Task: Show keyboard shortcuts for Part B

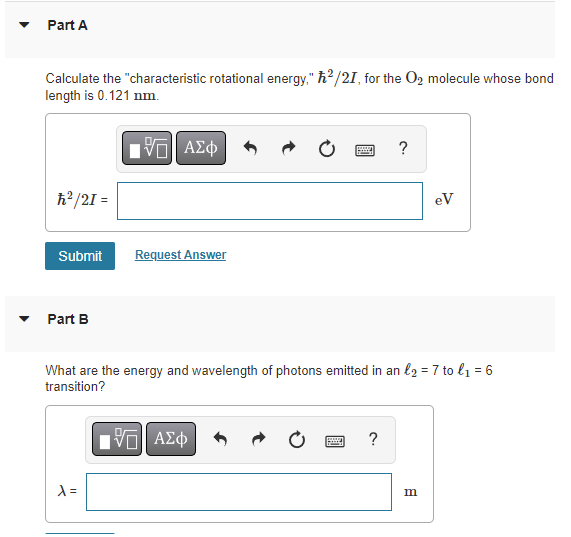Action: 335,441
